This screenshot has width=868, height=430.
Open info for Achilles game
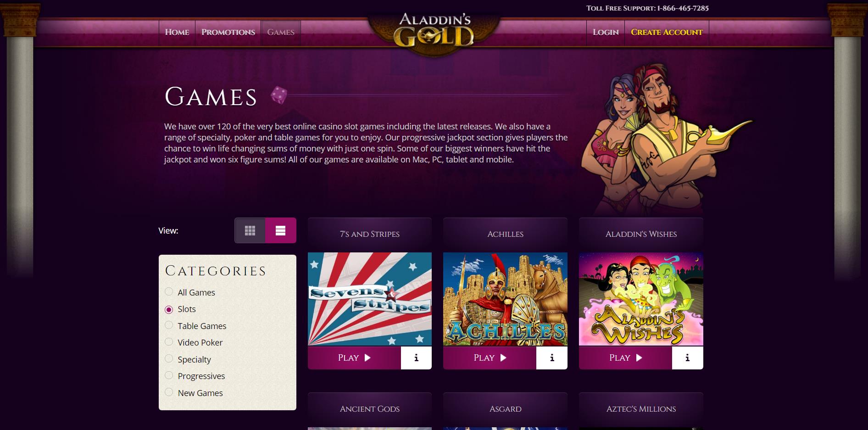click(552, 358)
